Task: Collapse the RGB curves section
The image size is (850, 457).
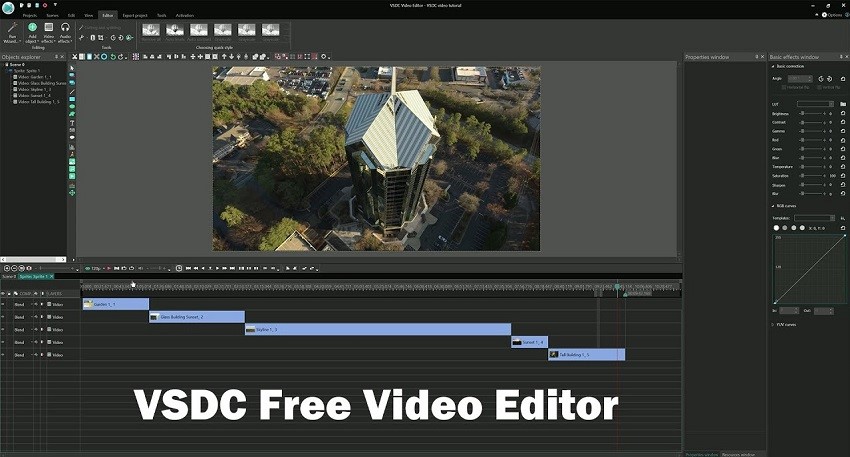Action: (x=773, y=206)
